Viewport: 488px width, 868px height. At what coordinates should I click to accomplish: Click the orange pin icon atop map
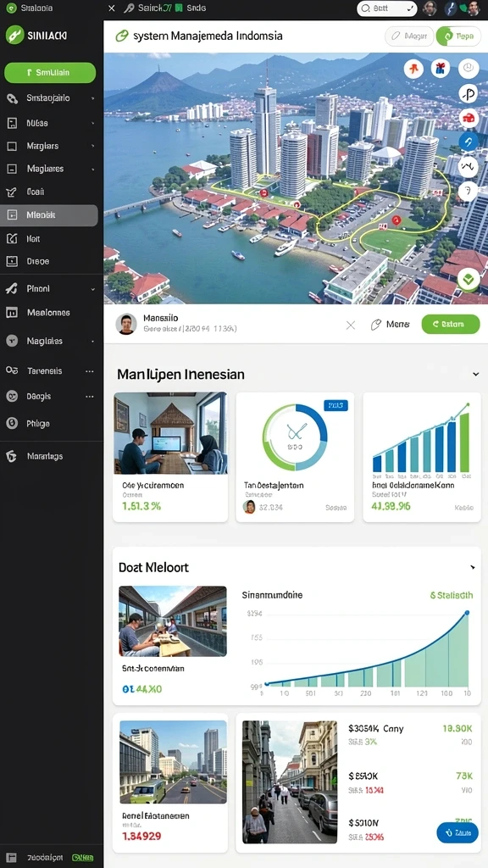[x=413, y=69]
